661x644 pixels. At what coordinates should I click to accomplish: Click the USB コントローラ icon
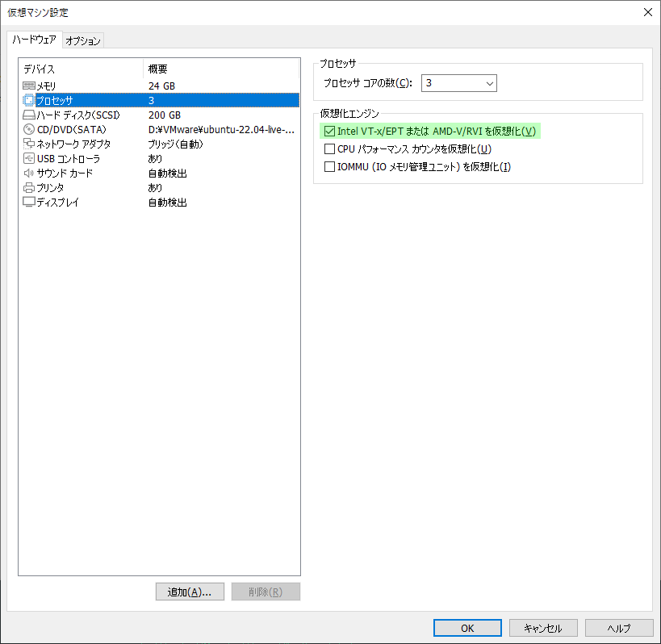click(x=29, y=158)
